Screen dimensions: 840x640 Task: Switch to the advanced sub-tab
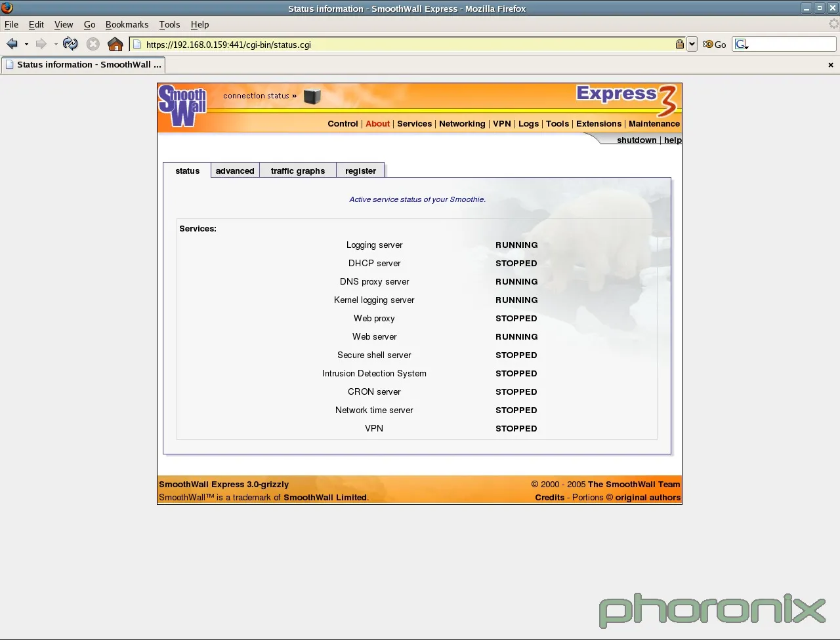tap(235, 170)
